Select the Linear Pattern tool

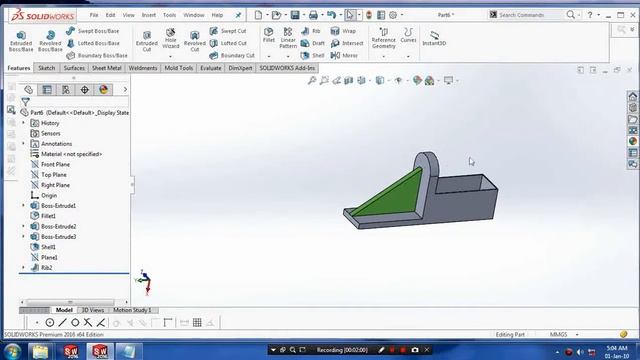click(x=288, y=38)
